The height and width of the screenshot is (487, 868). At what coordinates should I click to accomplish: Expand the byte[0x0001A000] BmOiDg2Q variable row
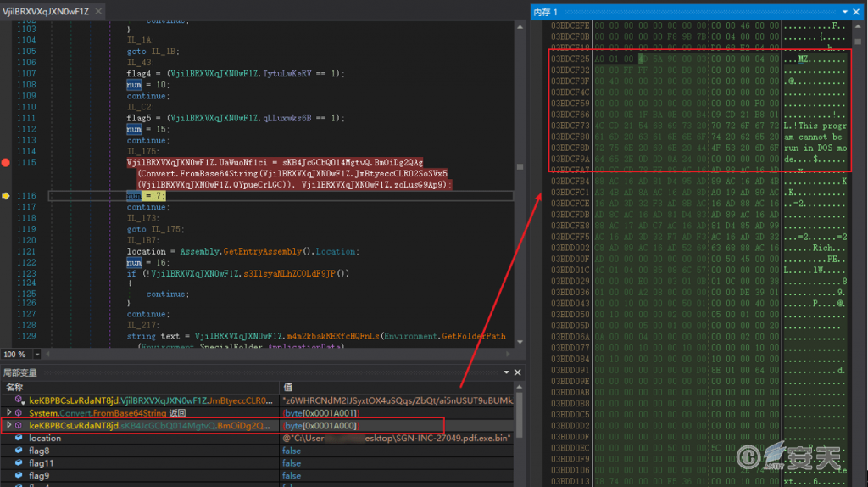point(9,425)
